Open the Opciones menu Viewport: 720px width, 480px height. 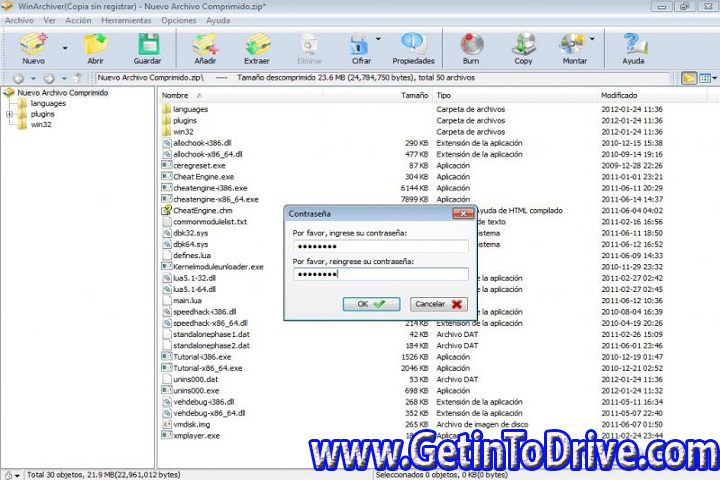pyautogui.click(x=179, y=21)
